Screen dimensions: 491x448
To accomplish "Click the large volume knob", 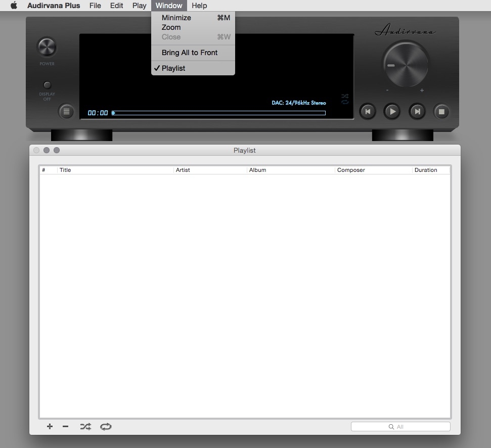I will [x=406, y=65].
